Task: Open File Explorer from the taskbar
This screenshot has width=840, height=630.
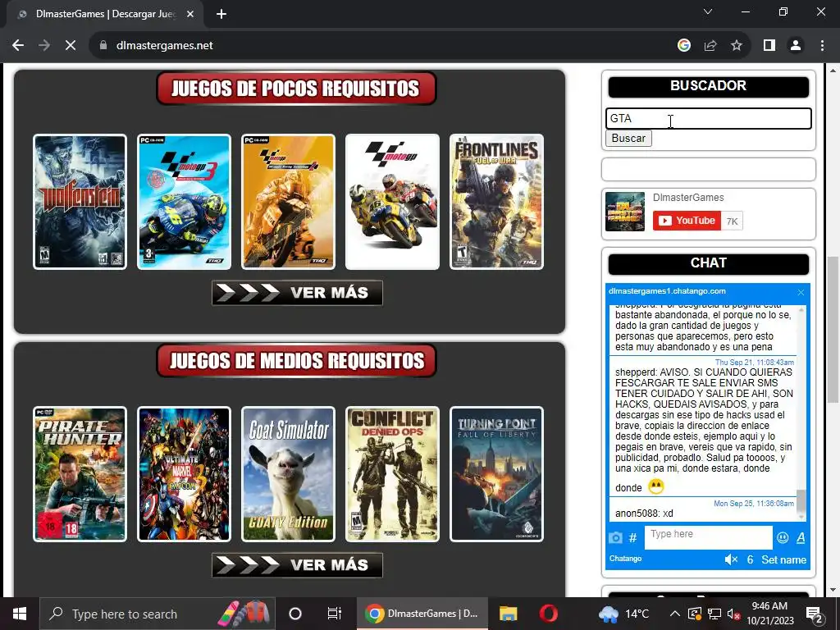Action: [508, 614]
